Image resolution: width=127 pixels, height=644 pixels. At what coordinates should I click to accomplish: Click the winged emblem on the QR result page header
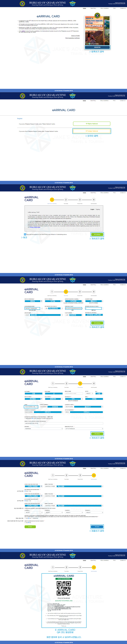[x=72, y=556]
